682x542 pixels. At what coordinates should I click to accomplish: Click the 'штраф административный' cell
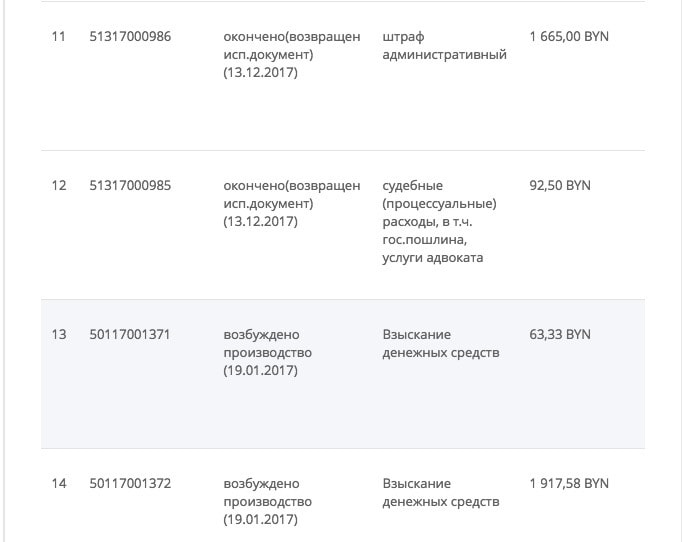[x=444, y=46]
